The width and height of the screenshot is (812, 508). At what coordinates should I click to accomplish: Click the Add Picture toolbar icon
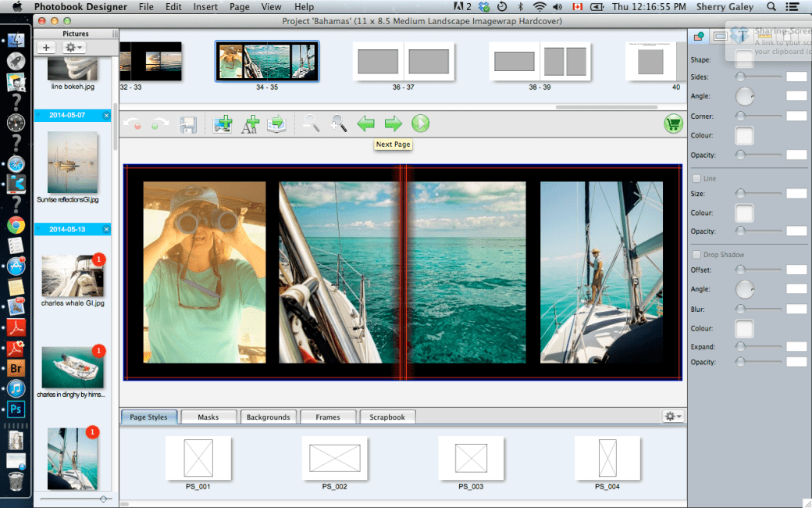(x=223, y=123)
